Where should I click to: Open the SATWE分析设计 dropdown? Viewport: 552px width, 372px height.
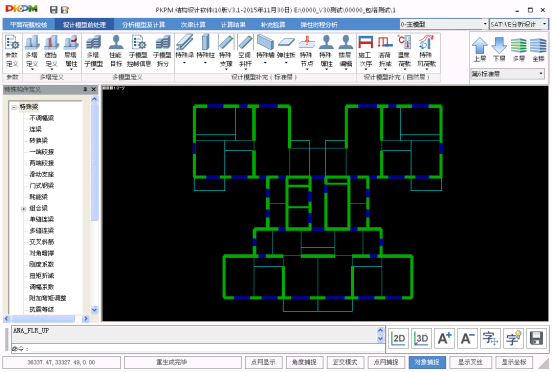click(519, 24)
